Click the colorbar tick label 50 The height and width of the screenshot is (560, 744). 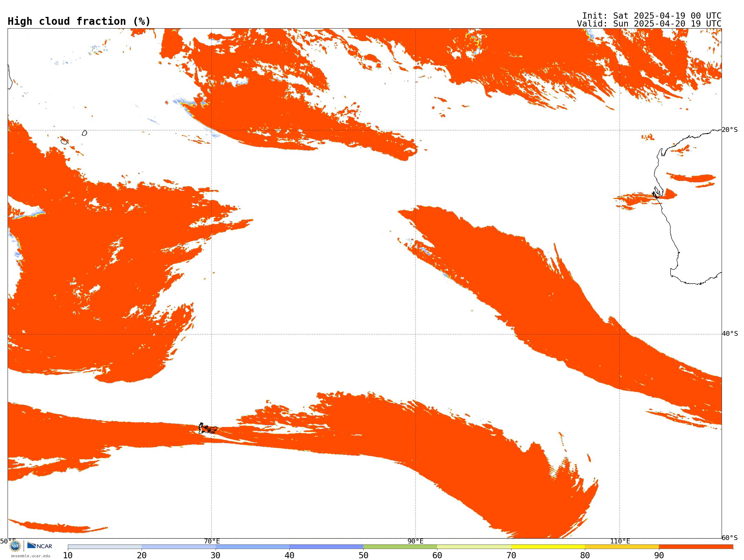point(363,555)
